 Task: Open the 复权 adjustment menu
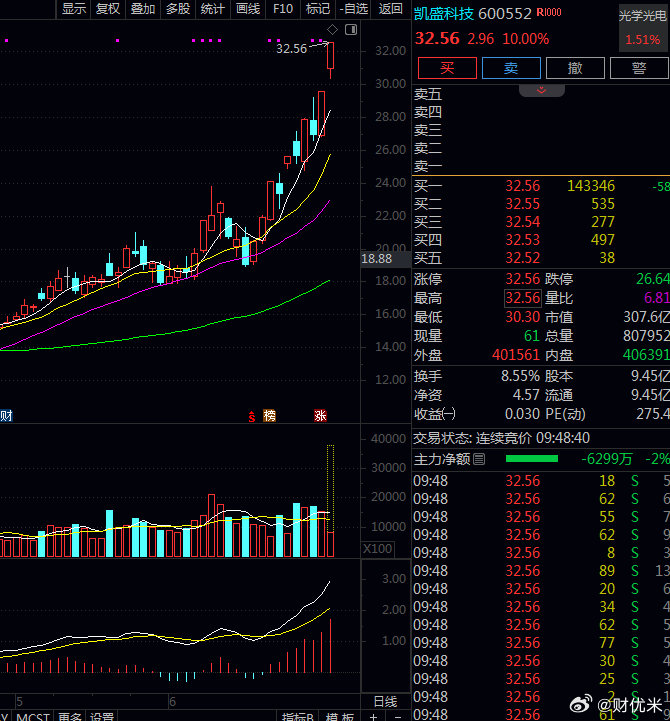click(x=108, y=9)
